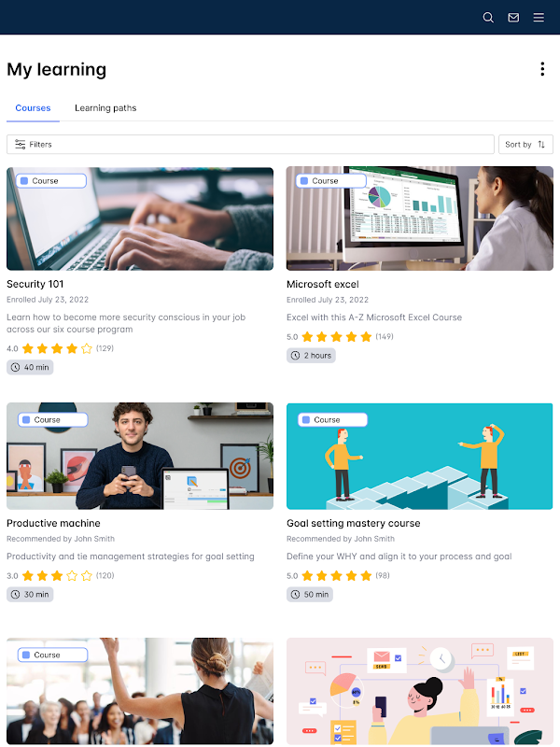Click the 2 hours duration badge
This screenshot has height=747, width=560.
click(311, 356)
